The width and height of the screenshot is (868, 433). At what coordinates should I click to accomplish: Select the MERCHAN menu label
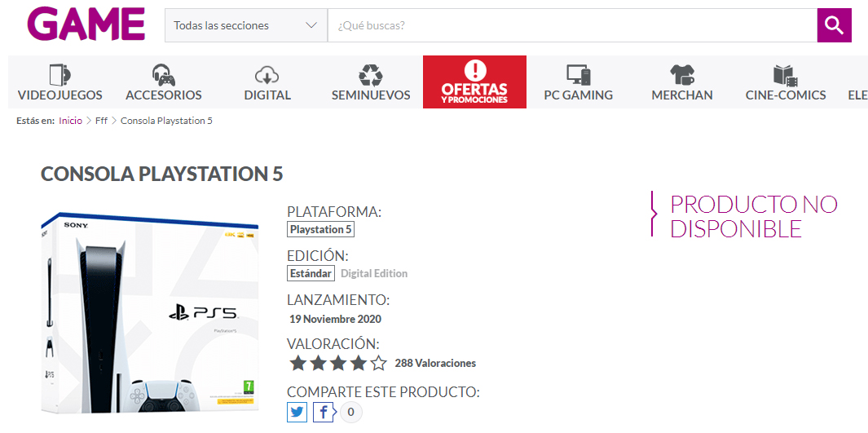pos(682,95)
